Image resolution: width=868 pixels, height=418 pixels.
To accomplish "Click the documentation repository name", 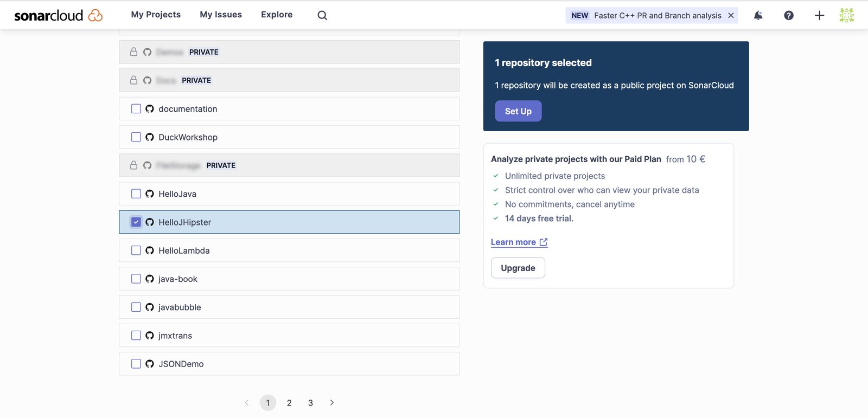I will (x=188, y=109).
